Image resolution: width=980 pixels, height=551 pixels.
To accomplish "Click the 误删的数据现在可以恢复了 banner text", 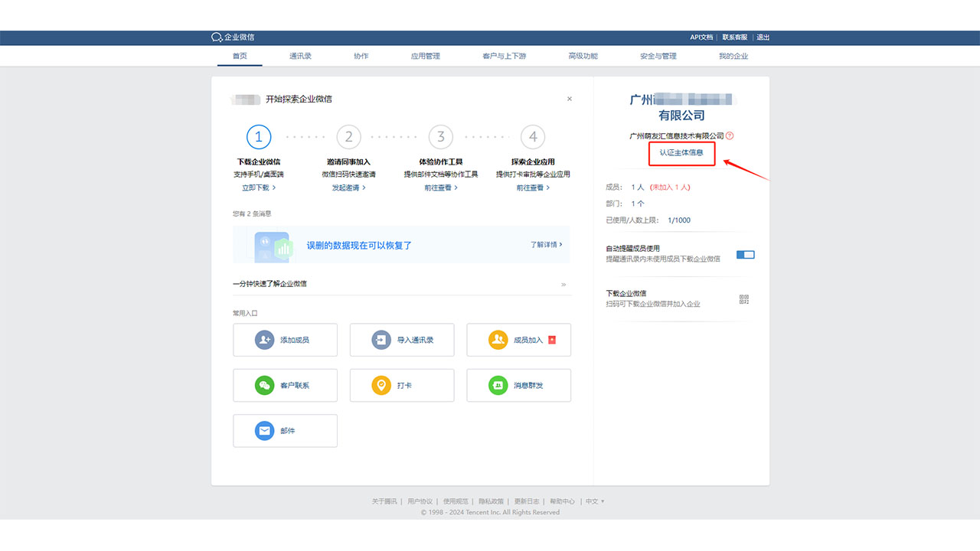I will tap(359, 246).
